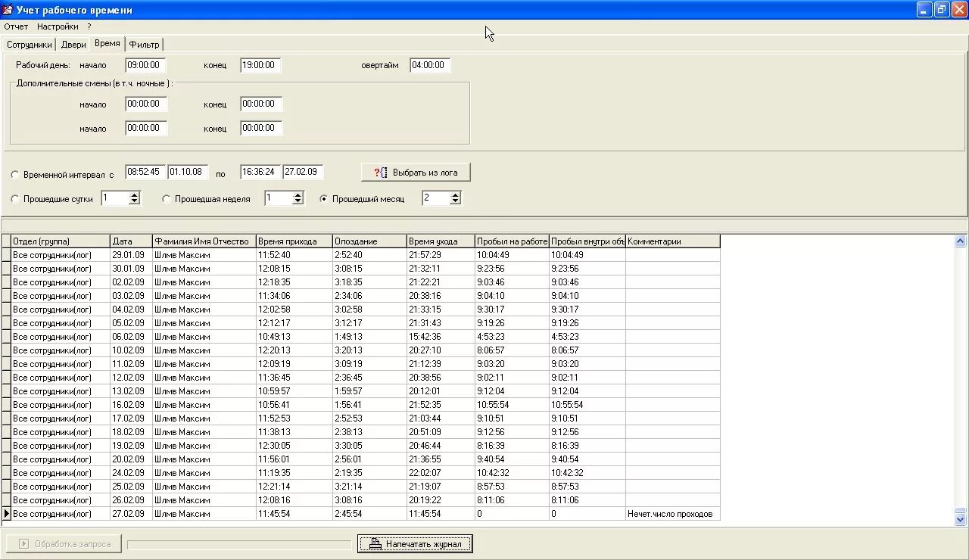Restore the window using title bar button
The image size is (969, 560).
942,10
